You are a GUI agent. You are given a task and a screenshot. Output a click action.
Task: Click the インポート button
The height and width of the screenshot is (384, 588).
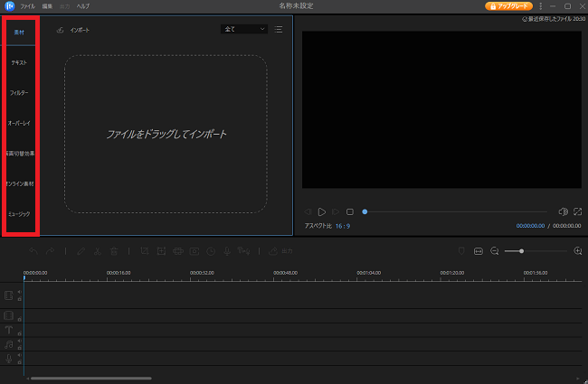(x=80, y=30)
